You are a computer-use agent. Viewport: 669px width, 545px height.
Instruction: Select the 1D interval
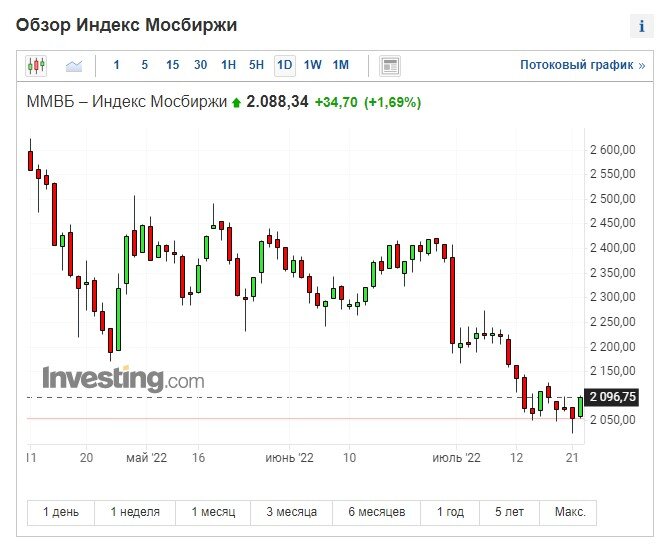coord(285,65)
